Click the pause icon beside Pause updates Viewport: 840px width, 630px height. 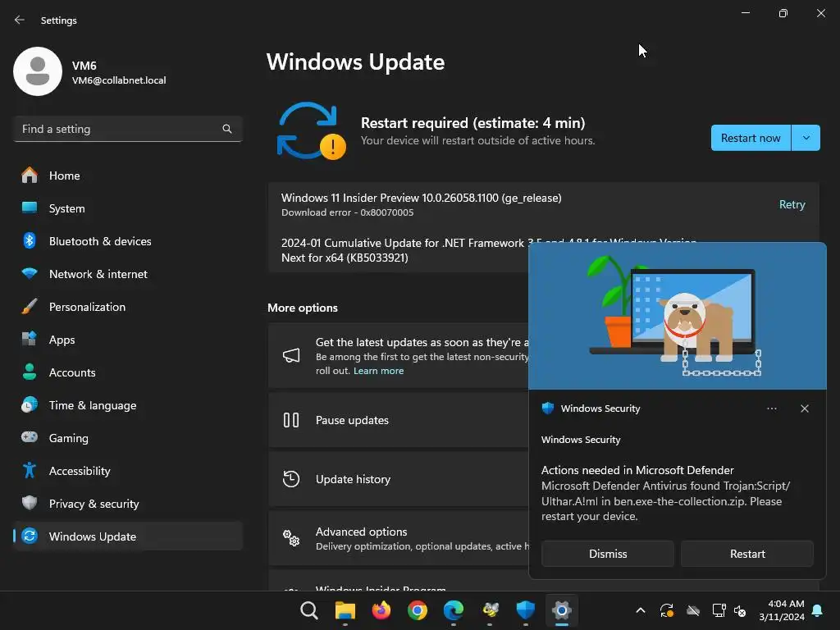(291, 420)
